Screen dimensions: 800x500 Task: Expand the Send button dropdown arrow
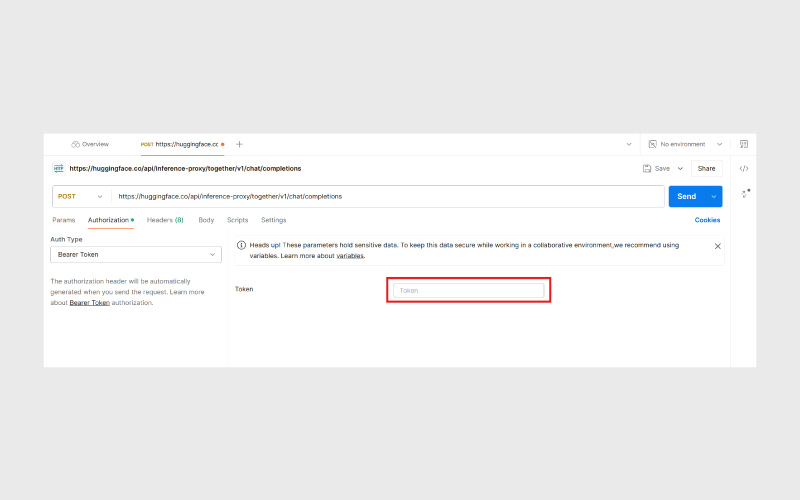click(713, 196)
